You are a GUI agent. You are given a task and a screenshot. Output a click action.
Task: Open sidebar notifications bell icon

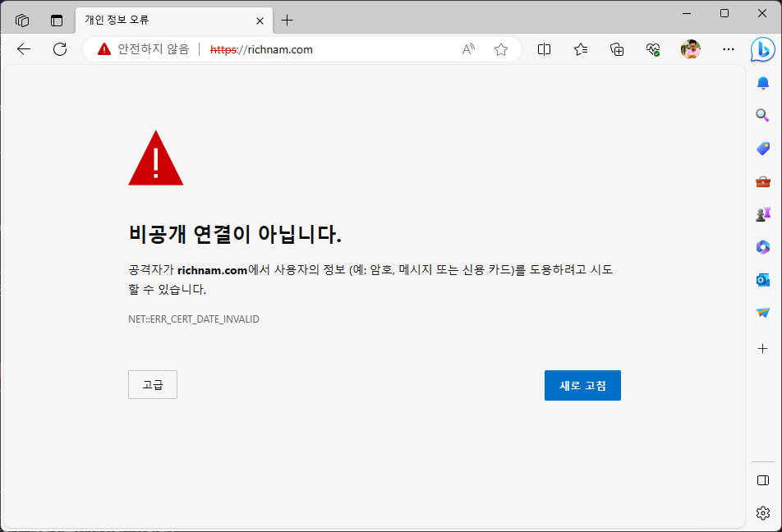coord(762,83)
